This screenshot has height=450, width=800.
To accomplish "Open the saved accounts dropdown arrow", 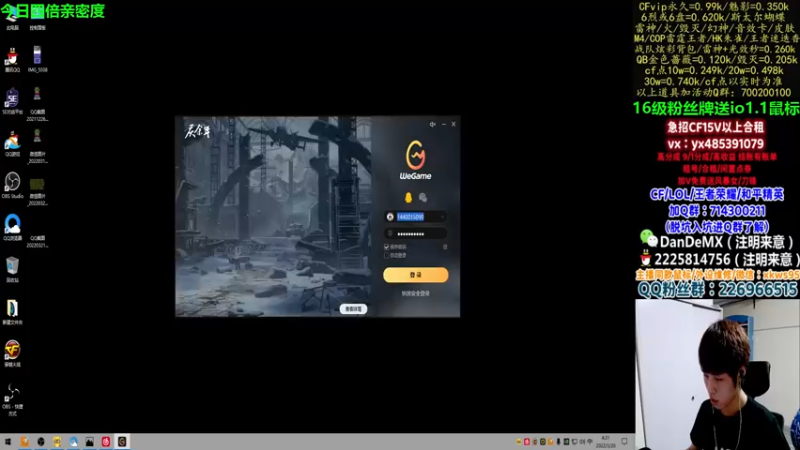I will coord(442,217).
